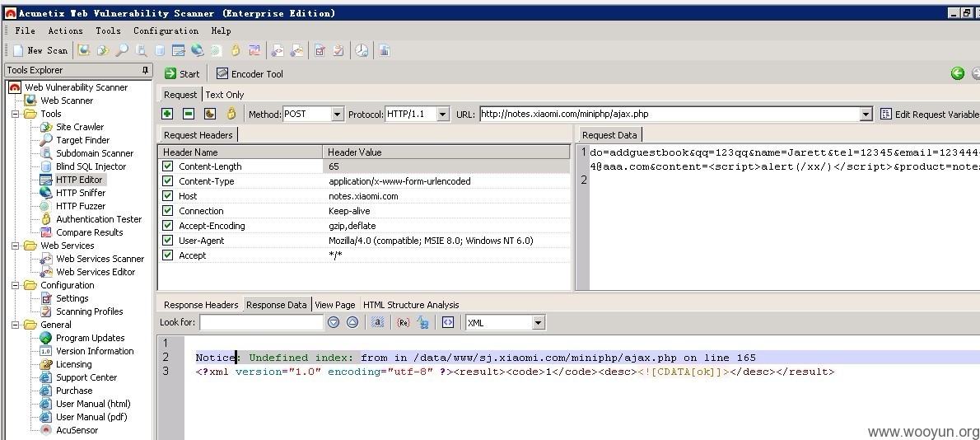Open the File menu

[x=25, y=30]
